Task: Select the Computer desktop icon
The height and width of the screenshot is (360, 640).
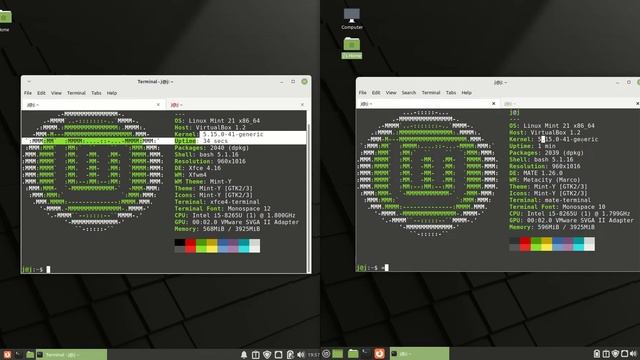Action: coord(352,19)
